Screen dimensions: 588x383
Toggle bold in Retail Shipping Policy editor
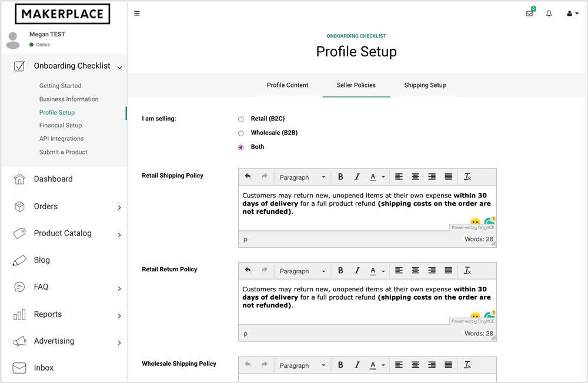point(340,176)
